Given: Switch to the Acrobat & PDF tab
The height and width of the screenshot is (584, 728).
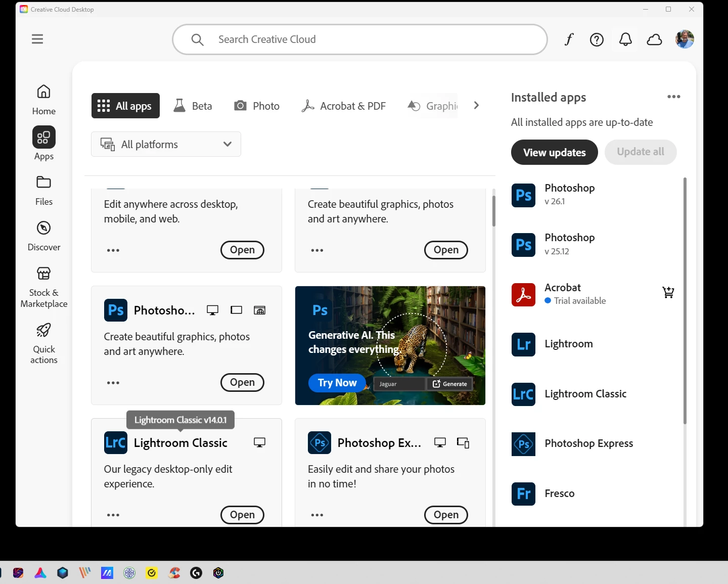Looking at the screenshot, I should point(344,106).
